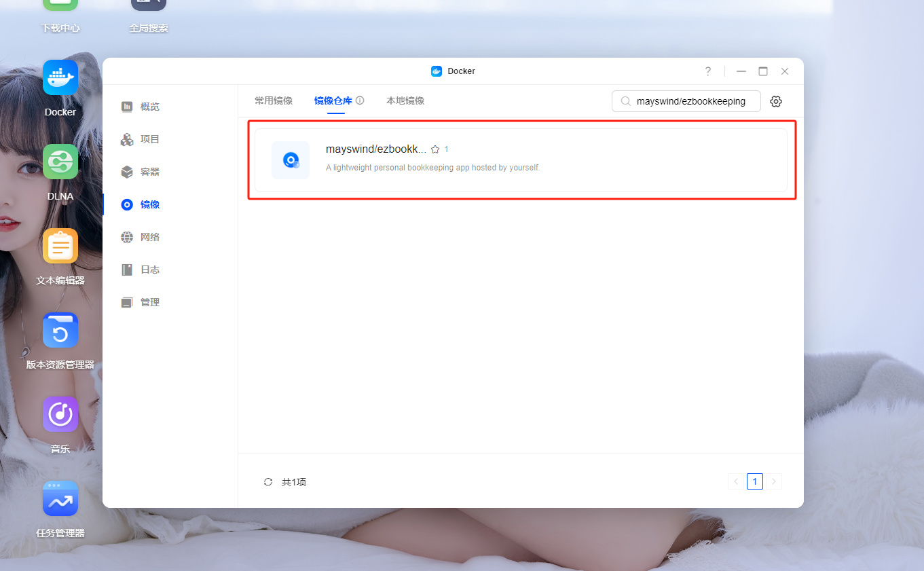Launch the 文本编辑器 desktop app
This screenshot has height=571, width=924.
coord(60,246)
